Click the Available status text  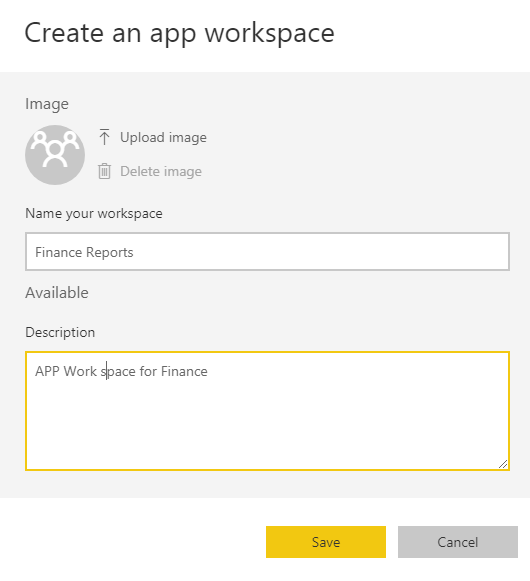57,293
